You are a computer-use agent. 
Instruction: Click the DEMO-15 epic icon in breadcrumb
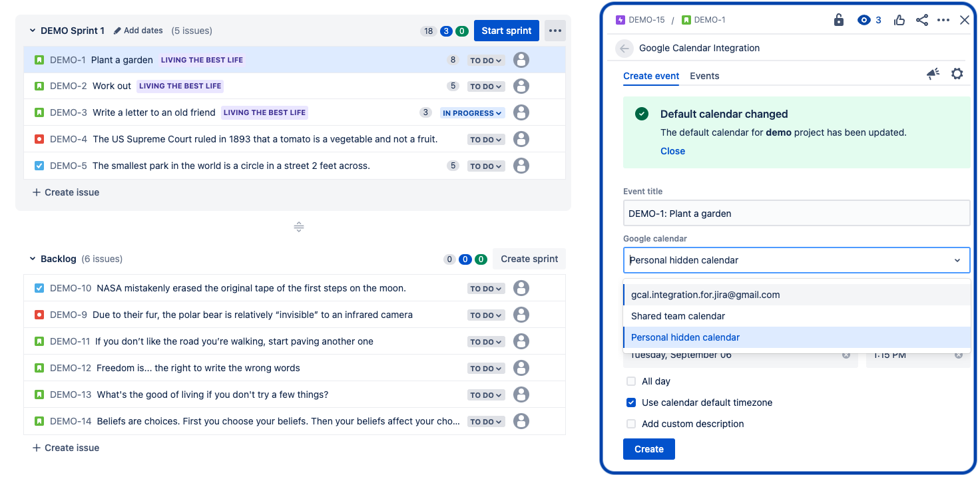click(x=620, y=20)
